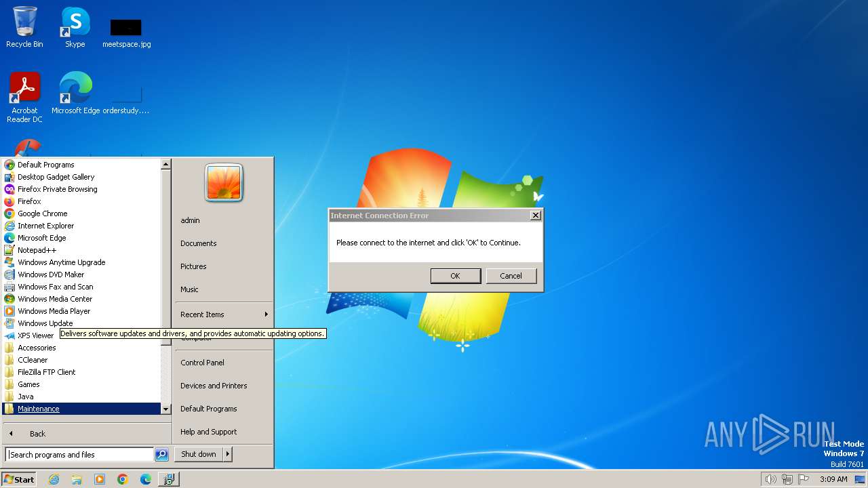Click OK in Internet Connection Error

coord(455,276)
